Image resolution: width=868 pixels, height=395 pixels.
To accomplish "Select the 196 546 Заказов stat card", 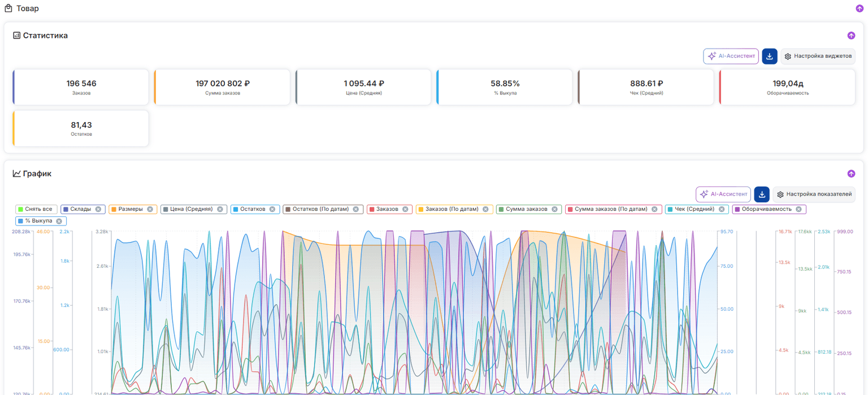I will (81, 87).
